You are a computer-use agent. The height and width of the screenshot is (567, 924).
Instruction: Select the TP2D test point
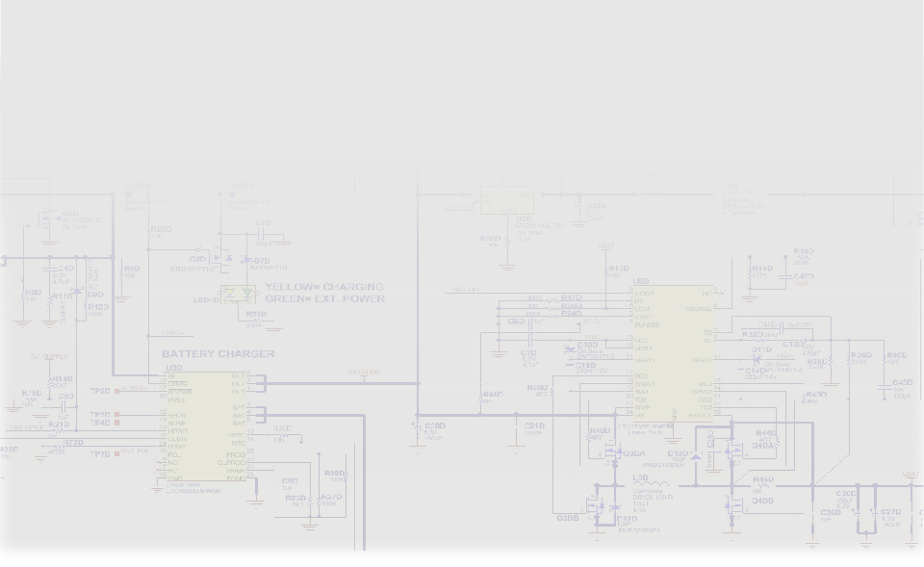[x=116, y=390]
